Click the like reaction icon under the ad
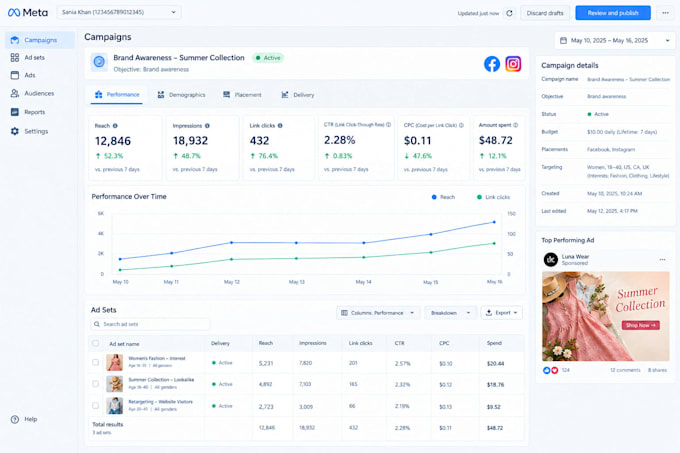Image resolution: width=680 pixels, height=453 pixels. 546,370
